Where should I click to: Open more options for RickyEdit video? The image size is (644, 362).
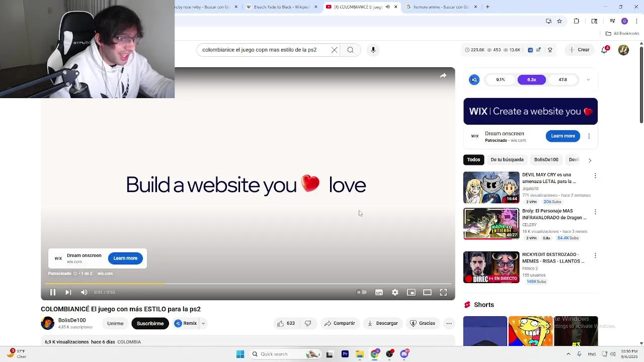point(595,255)
